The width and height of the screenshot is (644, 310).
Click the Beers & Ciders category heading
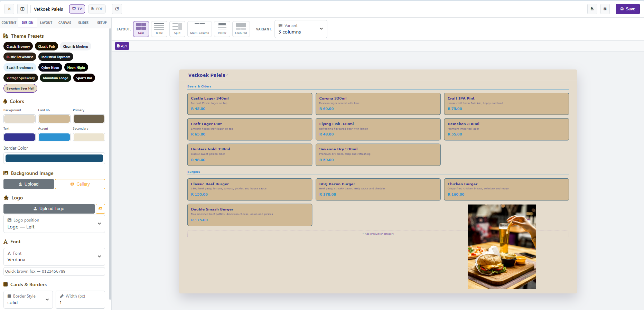click(199, 86)
